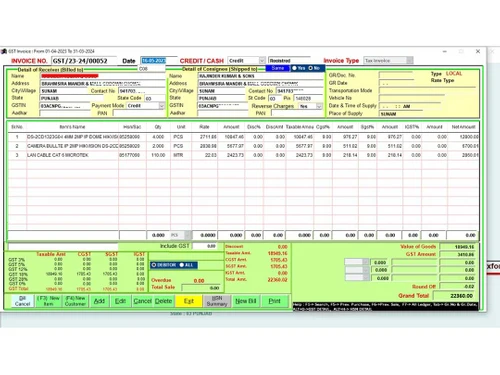
Task: Open the Invoice Type dropdown
Action: tap(410, 60)
